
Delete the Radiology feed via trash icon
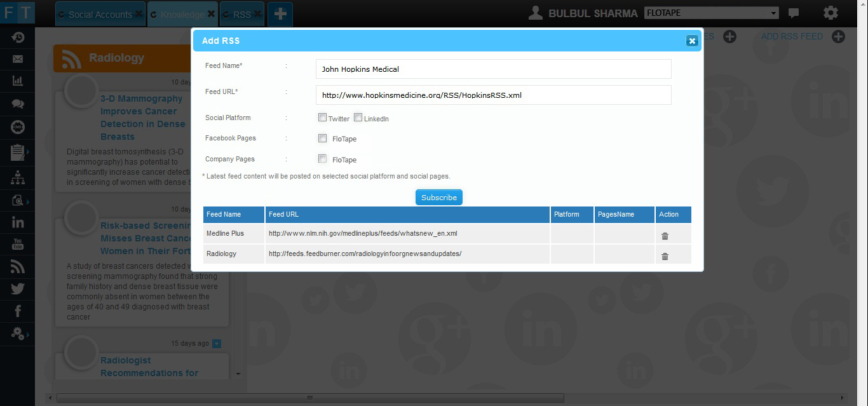(665, 257)
